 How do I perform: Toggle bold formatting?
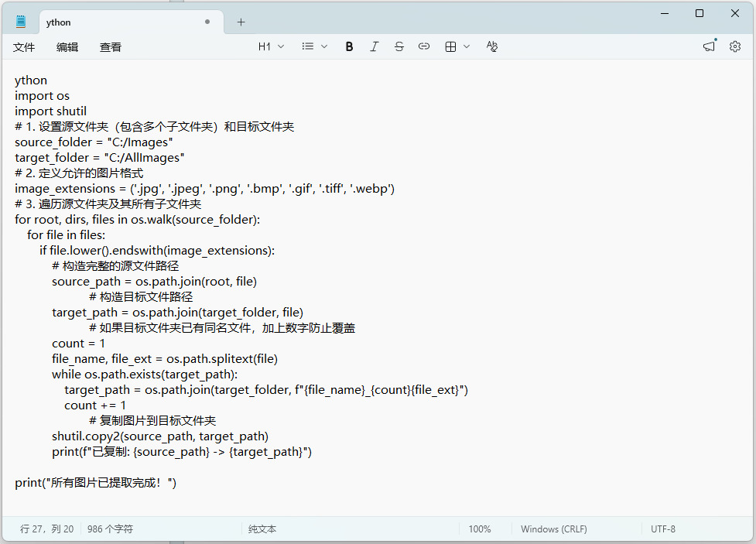pyautogui.click(x=349, y=46)
